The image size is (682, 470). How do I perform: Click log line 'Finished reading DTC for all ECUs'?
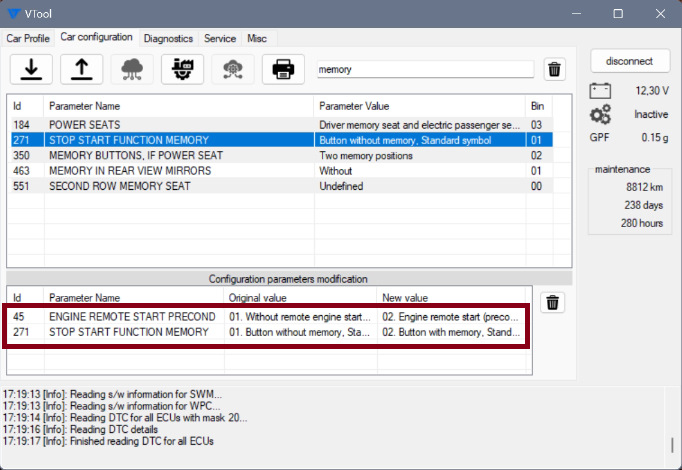[108, 441]
